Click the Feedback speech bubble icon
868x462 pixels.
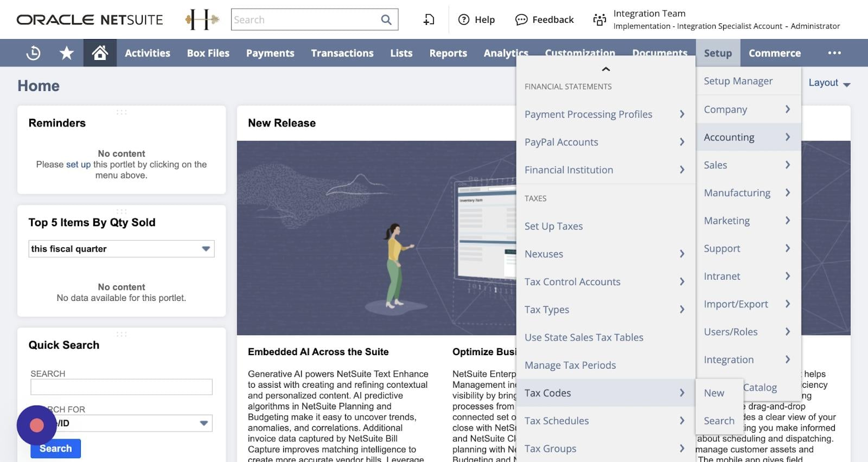point(521,20)
